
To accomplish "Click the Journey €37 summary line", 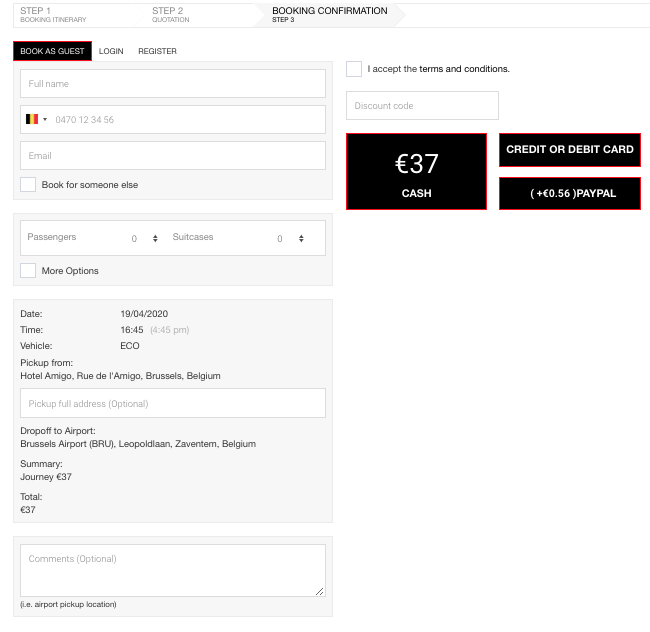I will click(x=46, y=477).
